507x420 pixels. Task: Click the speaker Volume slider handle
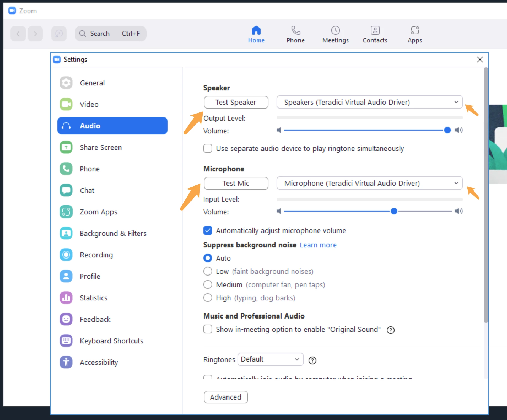click(x=447, y=130)
